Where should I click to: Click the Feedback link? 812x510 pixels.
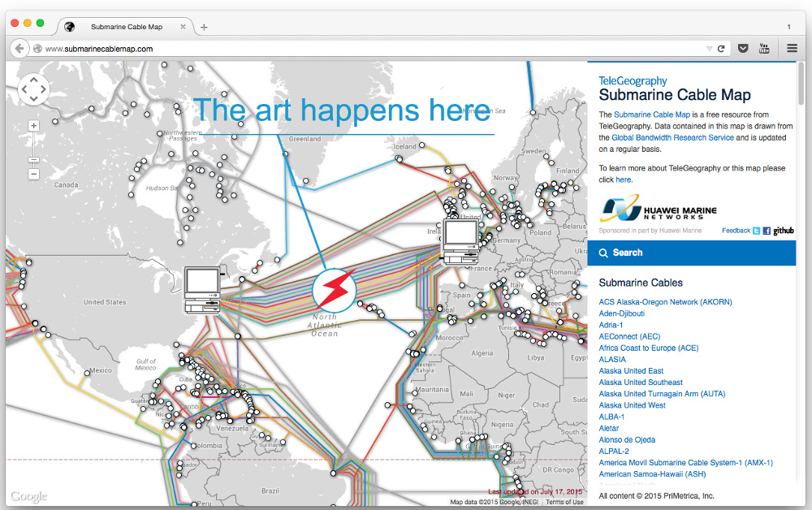click(736, 231)
